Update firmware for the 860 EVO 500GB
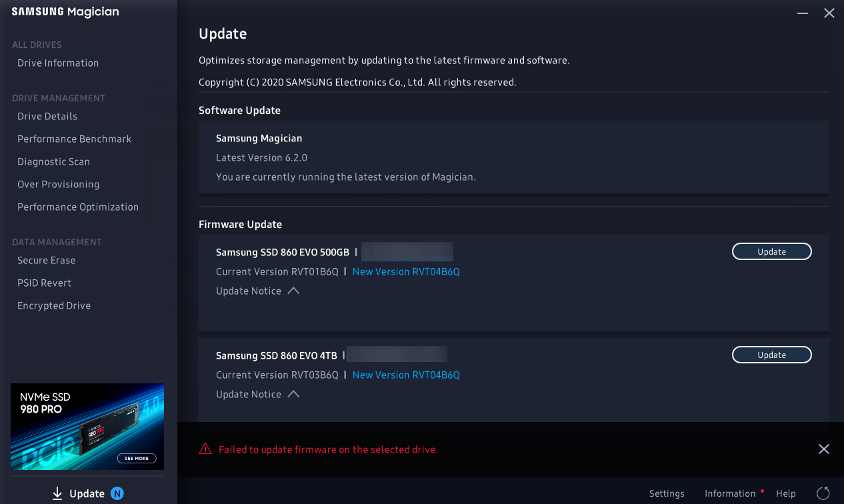844x504 pixels. coord(772,251)
